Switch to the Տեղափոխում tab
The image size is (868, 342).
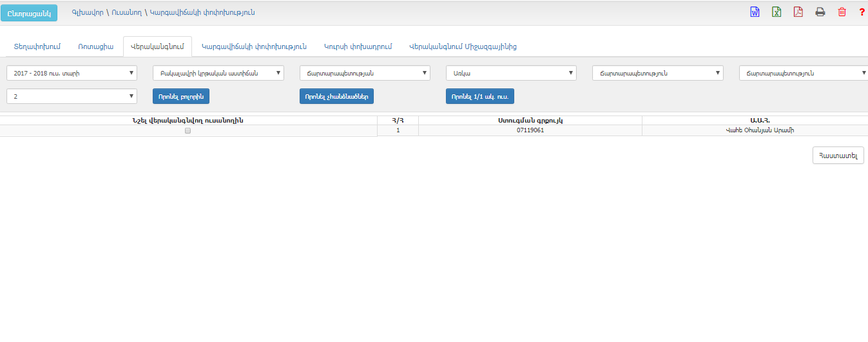click(37, 46)
